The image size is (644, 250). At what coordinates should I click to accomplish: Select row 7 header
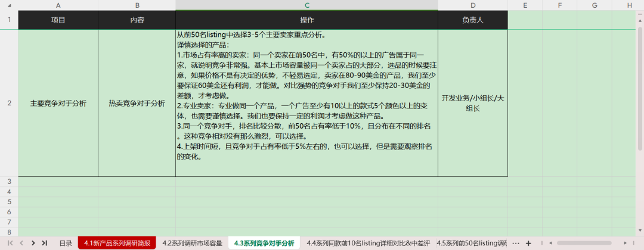click(9, 221)
